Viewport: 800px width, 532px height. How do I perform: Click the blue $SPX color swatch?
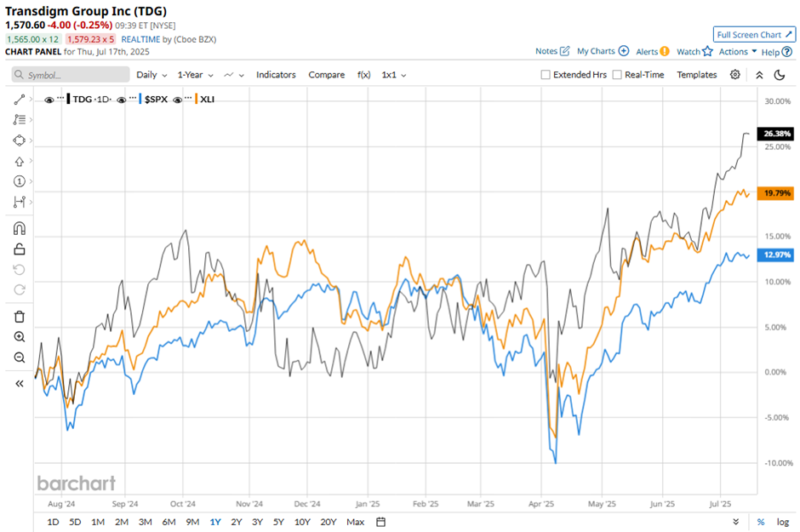tap(140, 99)
